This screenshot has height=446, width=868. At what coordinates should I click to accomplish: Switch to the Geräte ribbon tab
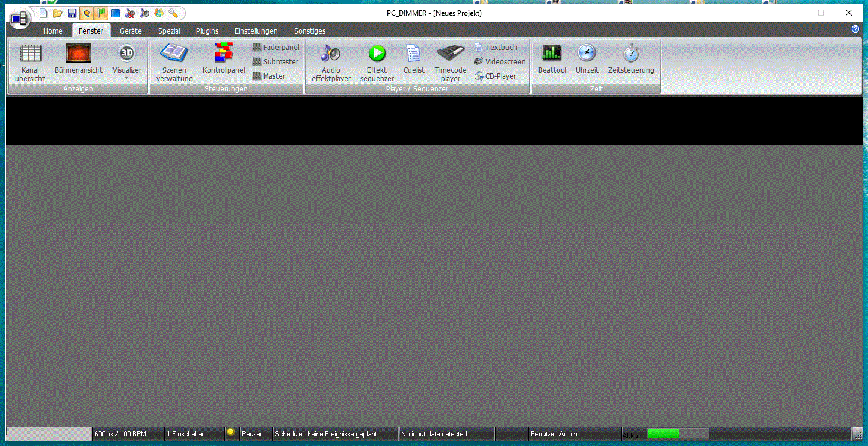tap(131, 31)
